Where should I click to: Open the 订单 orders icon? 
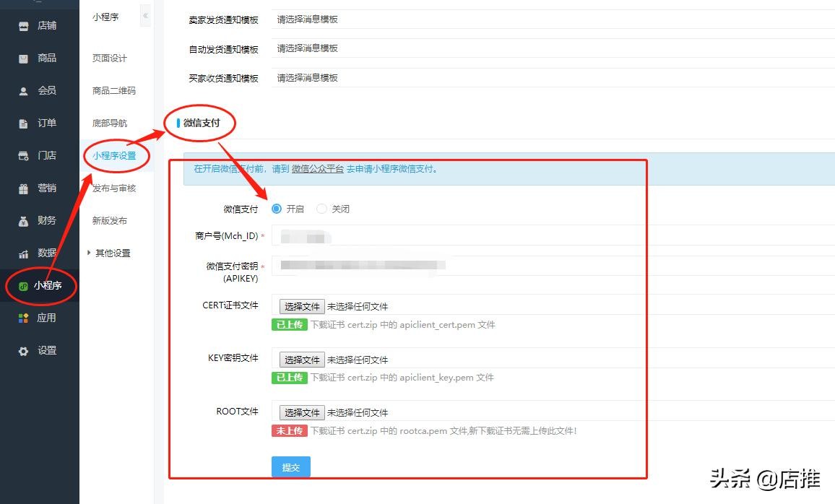click(x=24, y=123)
